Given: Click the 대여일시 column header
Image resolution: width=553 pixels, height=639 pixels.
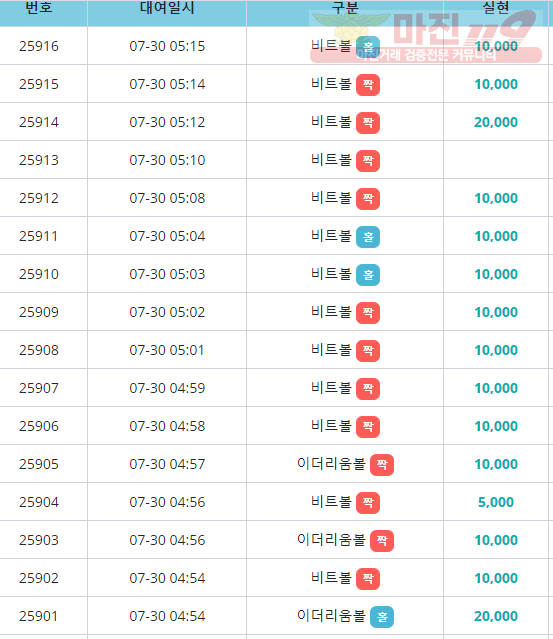Looking at the screenshot, I should pos(167,7).
